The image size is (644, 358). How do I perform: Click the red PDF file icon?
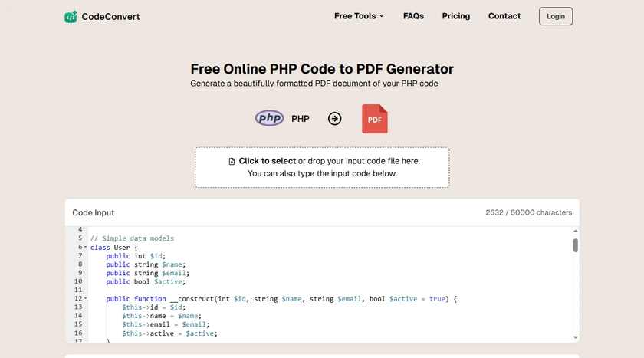point(375,119)
